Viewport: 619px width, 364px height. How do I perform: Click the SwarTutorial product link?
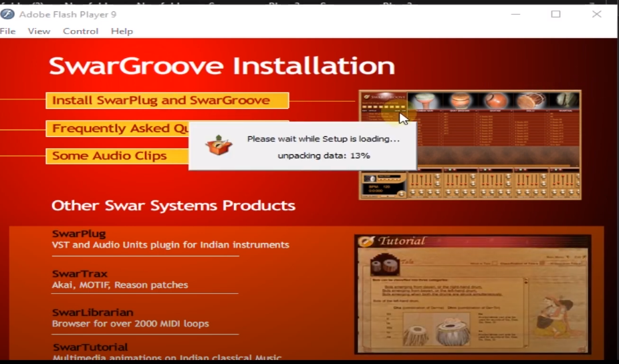click(90, 347)
